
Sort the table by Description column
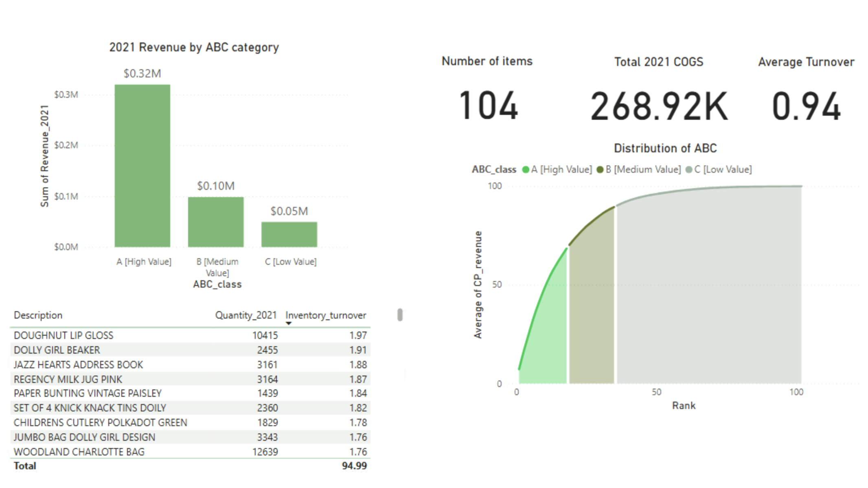point(38,315)
